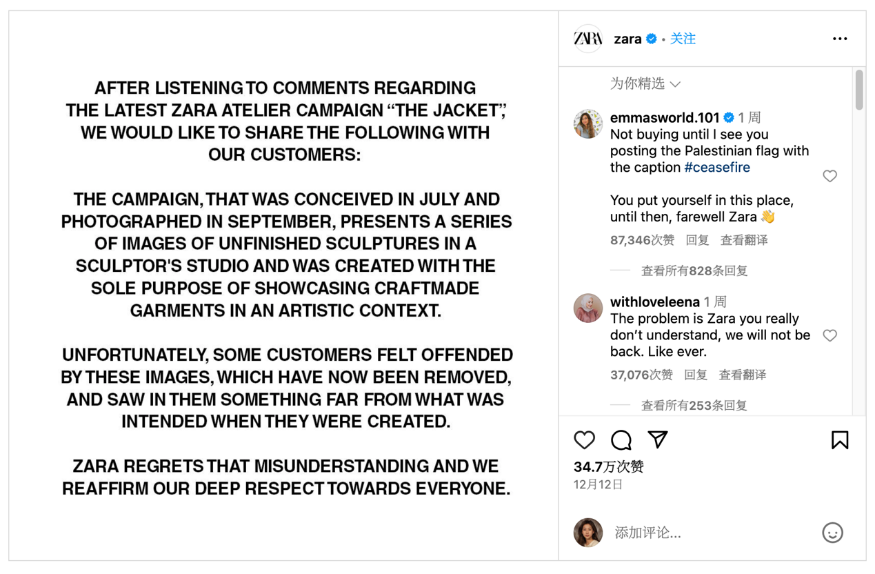Share the post via paper plane icon
875x574 pixels.
point(658,440)
